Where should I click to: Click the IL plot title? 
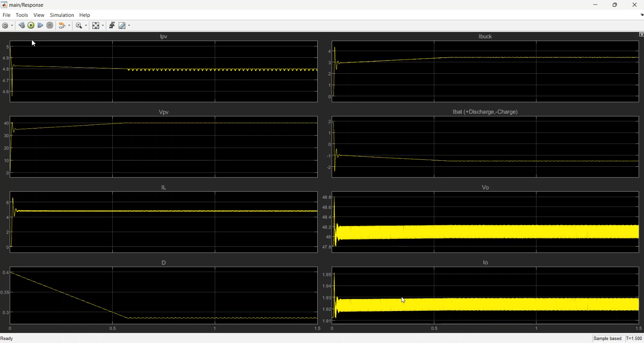pyautogui.click(x=164, y=187)
